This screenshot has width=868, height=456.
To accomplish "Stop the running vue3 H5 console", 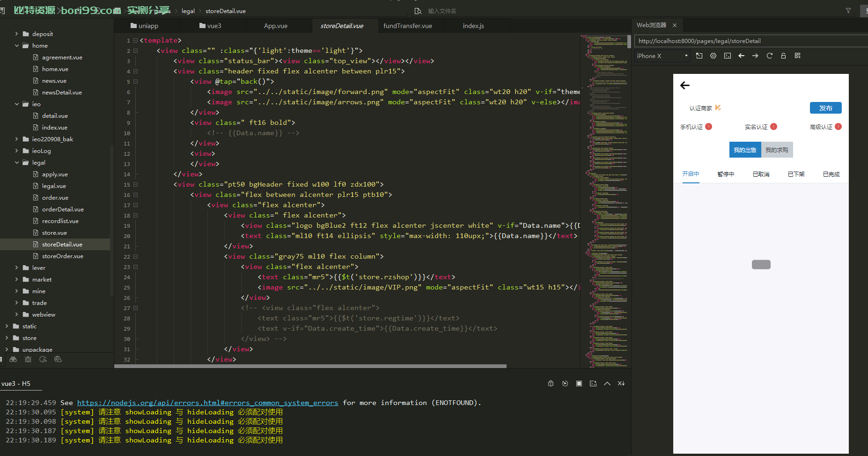I will (x=579, y=384).
